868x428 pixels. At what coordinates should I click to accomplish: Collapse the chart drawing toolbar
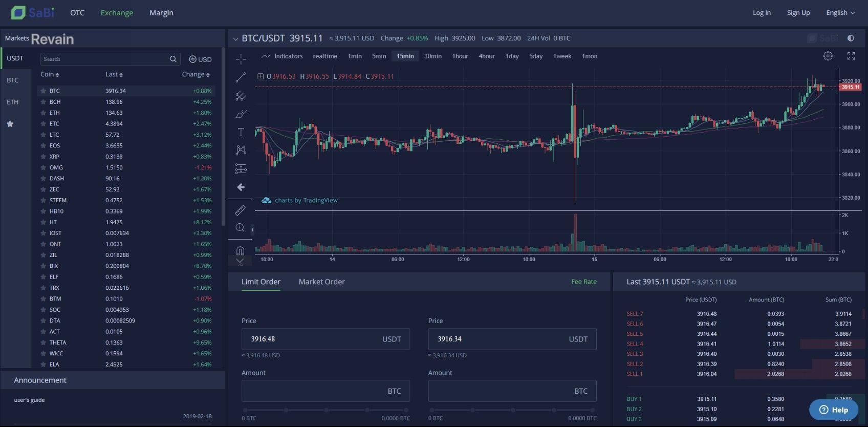(252, 230)
